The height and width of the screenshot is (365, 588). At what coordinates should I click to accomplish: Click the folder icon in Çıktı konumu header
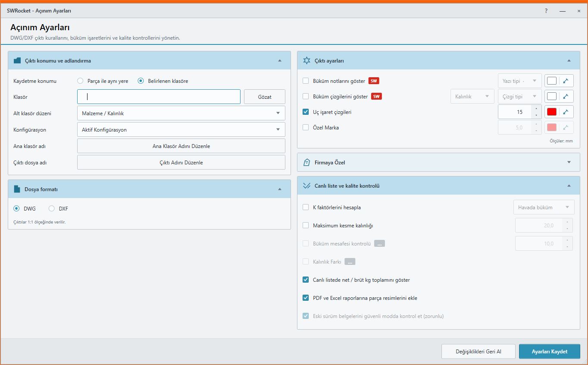pyautogui.click(x=17, y=61)
